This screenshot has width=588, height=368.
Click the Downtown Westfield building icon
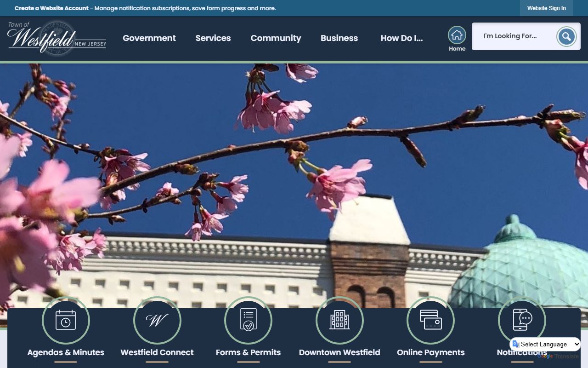pos(339,320)
